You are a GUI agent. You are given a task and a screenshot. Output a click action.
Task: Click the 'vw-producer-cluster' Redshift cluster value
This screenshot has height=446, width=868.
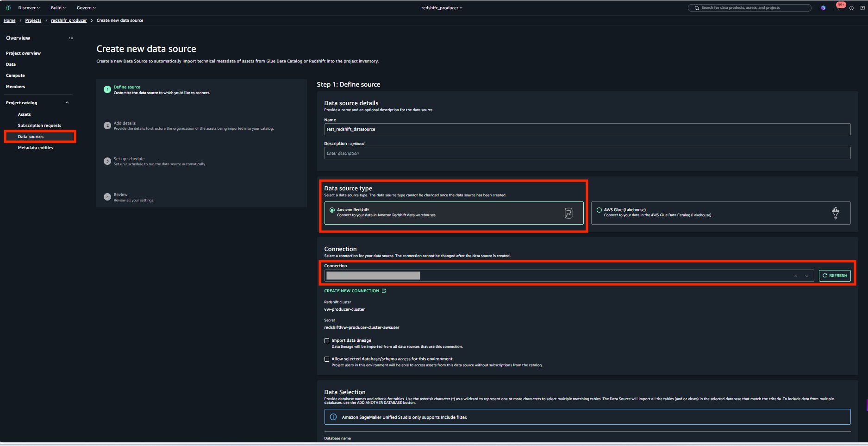click(x=344, y=309)
